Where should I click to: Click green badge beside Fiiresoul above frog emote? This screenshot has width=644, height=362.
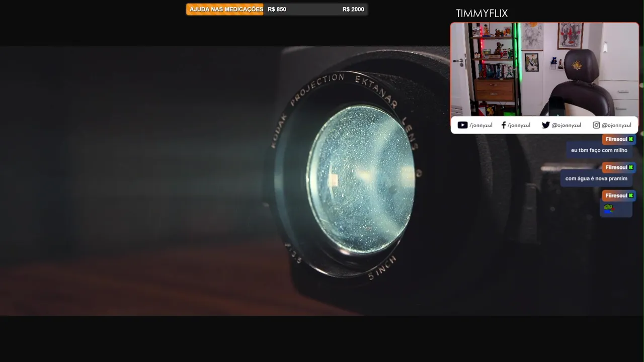pyautogui.click(x=631, y=196)
